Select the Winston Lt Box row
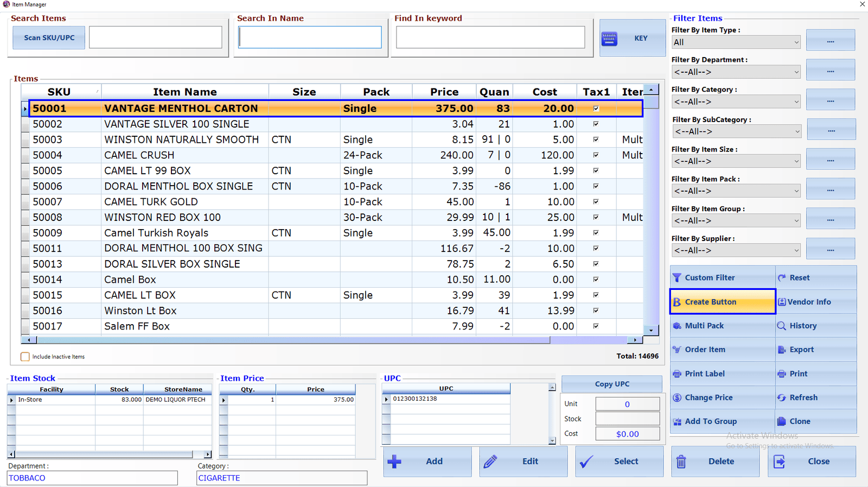This screenshot has height=487, width=868. click(332, 311)
